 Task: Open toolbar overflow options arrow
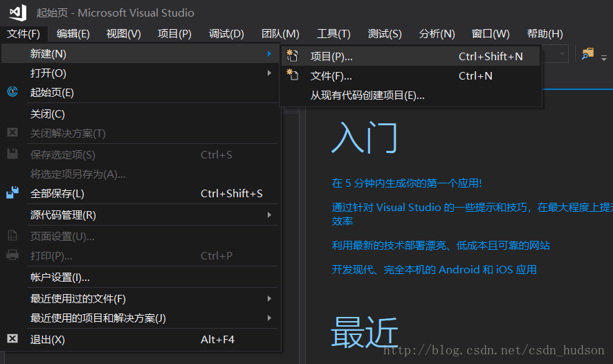tap(604, 58)
